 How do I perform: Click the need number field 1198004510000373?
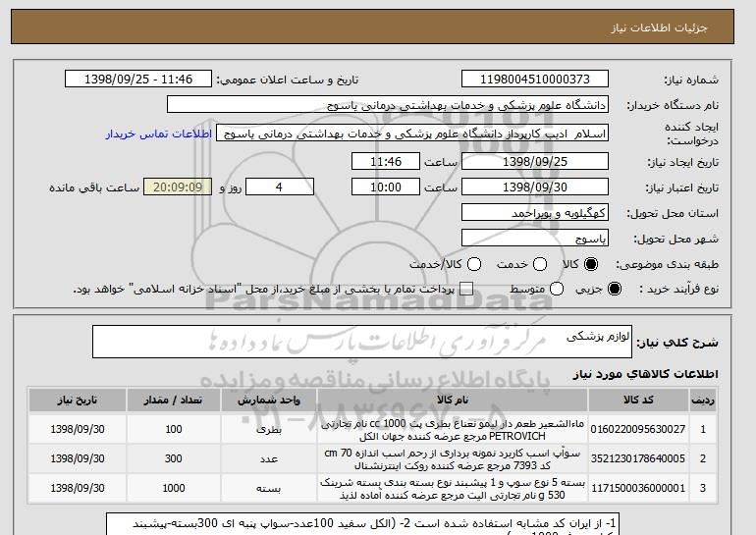[x=535, y=80]
